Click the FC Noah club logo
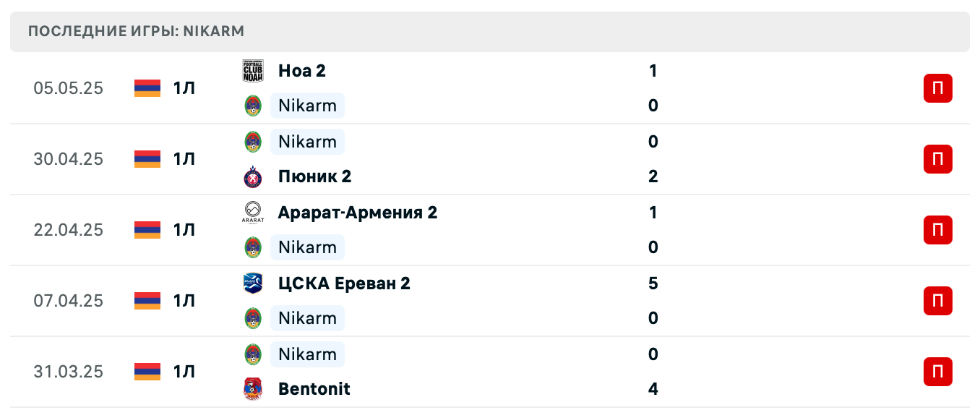980x418 pixels. [x=252, y=71]
